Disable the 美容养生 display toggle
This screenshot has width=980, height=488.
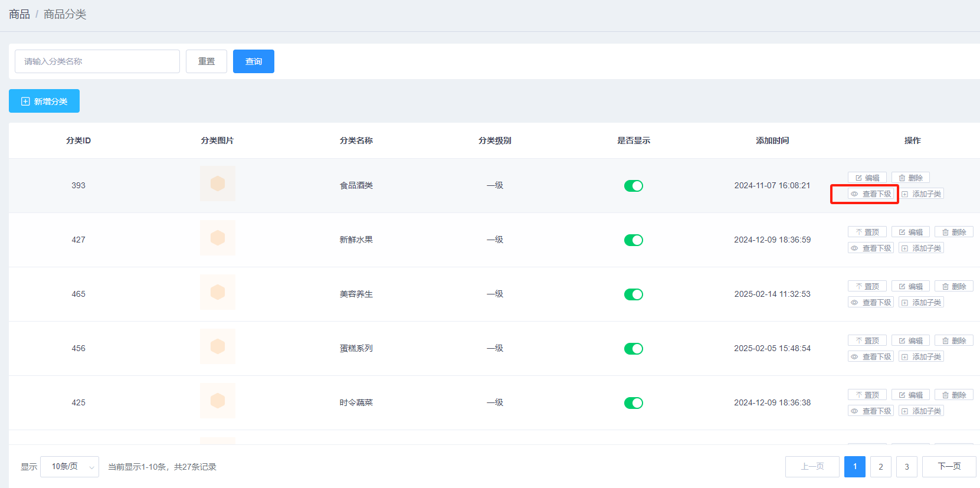pyautogui.click(x=633, y=294)
